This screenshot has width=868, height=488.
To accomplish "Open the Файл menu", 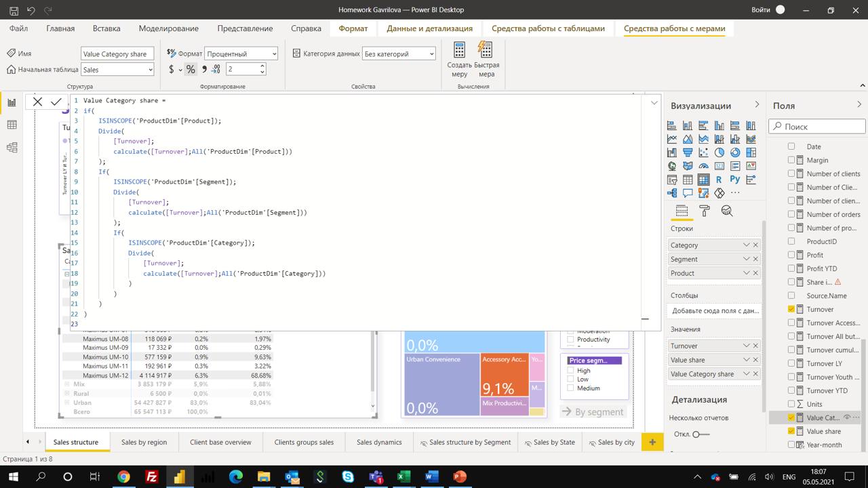I will tap(18, 28).
